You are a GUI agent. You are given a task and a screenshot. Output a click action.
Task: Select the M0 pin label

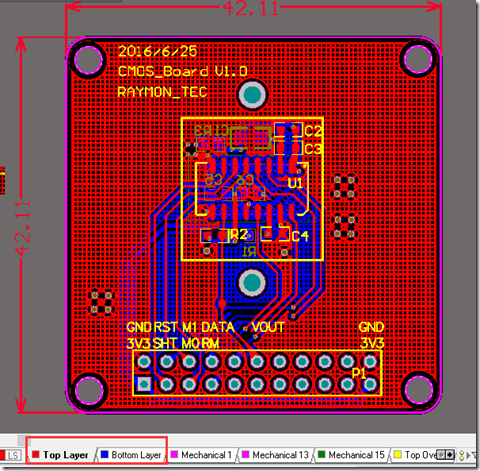(190, 343)
